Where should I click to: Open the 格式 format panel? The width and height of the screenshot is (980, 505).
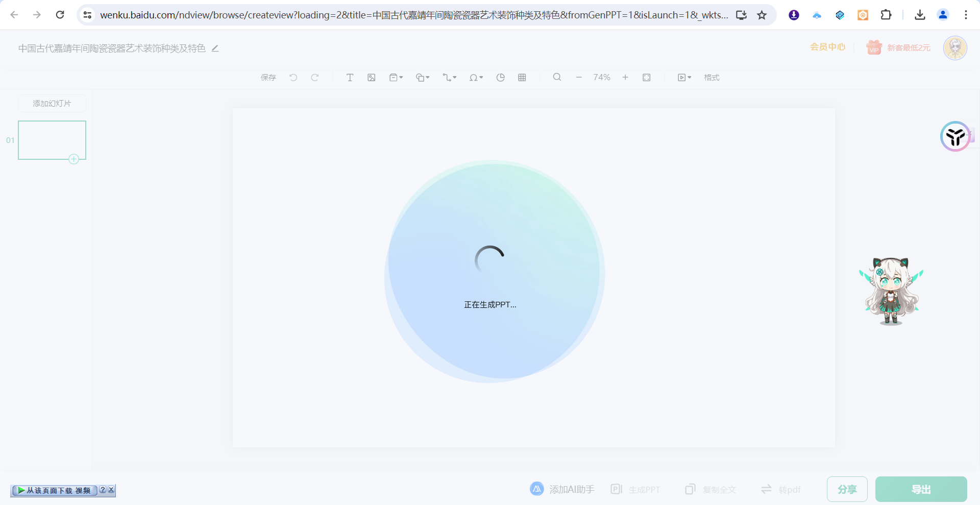[712, 78]
